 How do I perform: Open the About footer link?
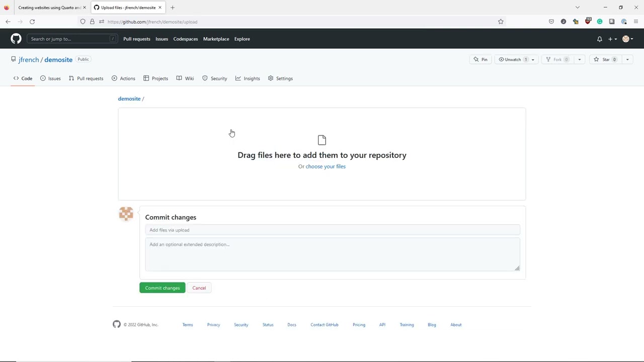(456, 325)
